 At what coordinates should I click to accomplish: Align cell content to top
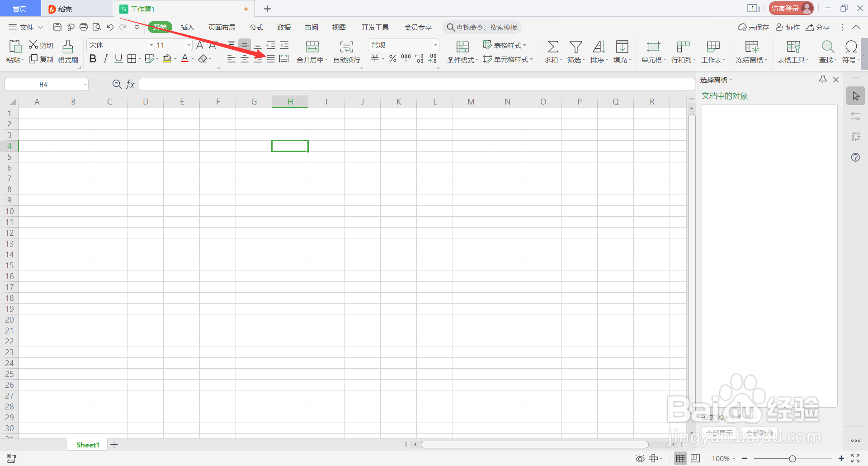click(x=231, y=44)
